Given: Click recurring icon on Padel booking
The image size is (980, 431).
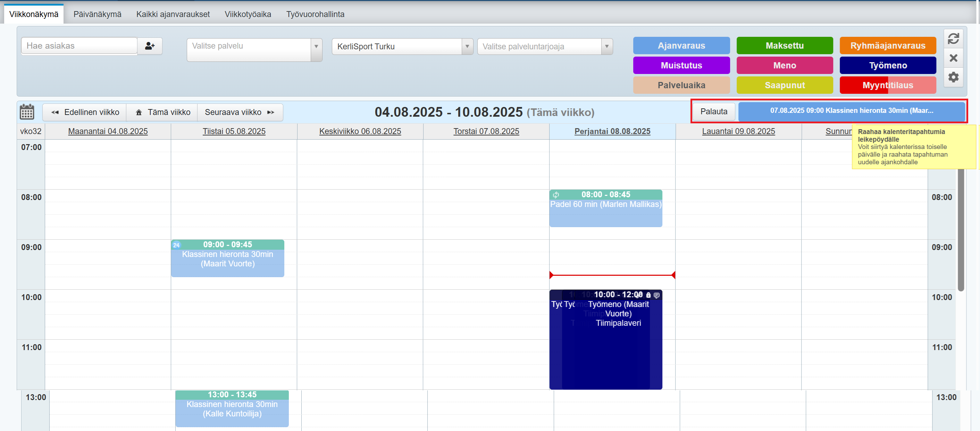Looking at the screenshot, I should 556,195.
